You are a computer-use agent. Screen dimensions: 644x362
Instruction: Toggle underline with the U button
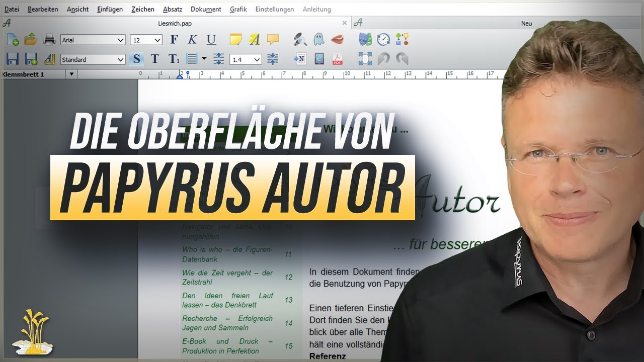tap(211, 39)
